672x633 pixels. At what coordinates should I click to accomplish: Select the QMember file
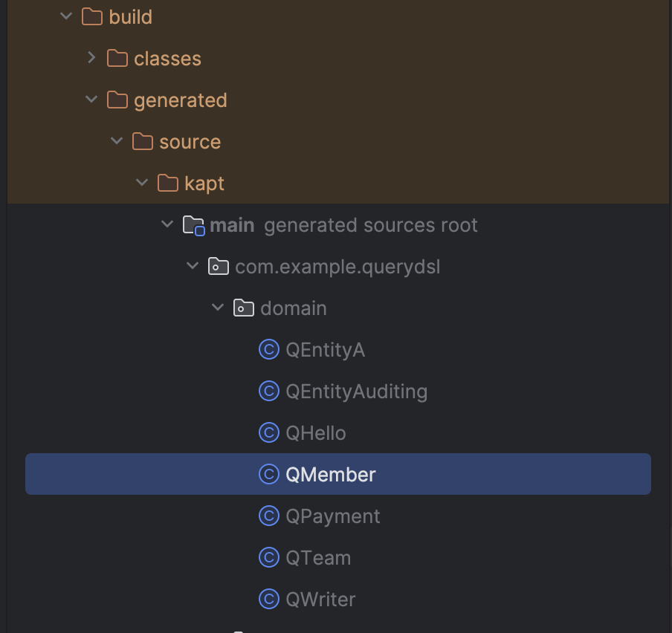(331, 474)
